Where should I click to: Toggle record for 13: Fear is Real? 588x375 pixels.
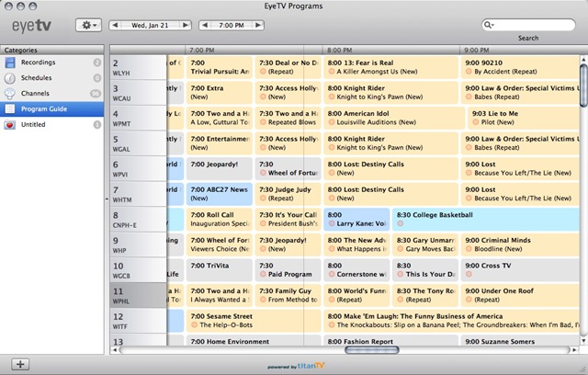(x=332, y=72)
